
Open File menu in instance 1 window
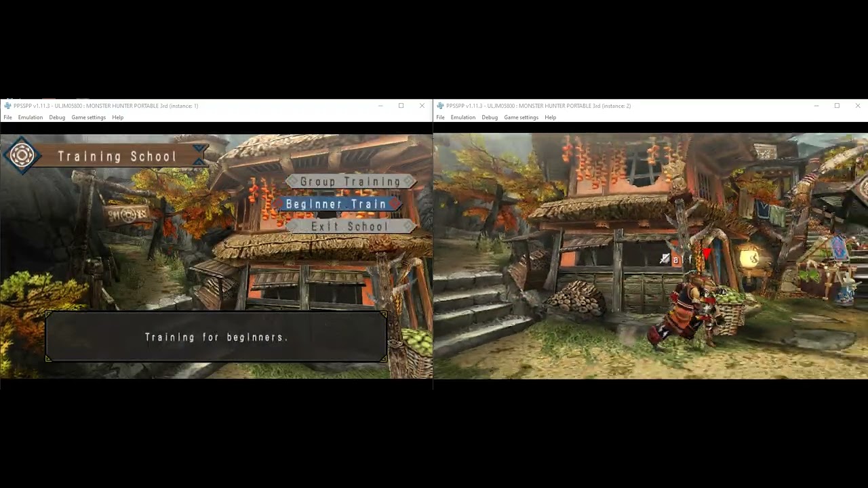pos(7,117)
